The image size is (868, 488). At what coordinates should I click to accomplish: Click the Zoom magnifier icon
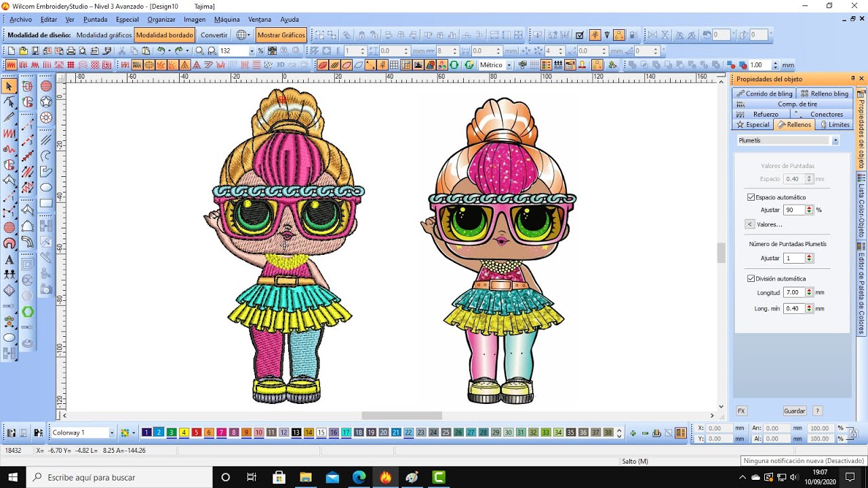tap(200, 51)
